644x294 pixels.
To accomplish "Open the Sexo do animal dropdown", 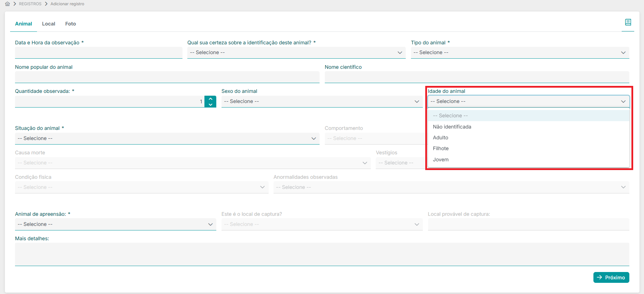I will [322, 101].
